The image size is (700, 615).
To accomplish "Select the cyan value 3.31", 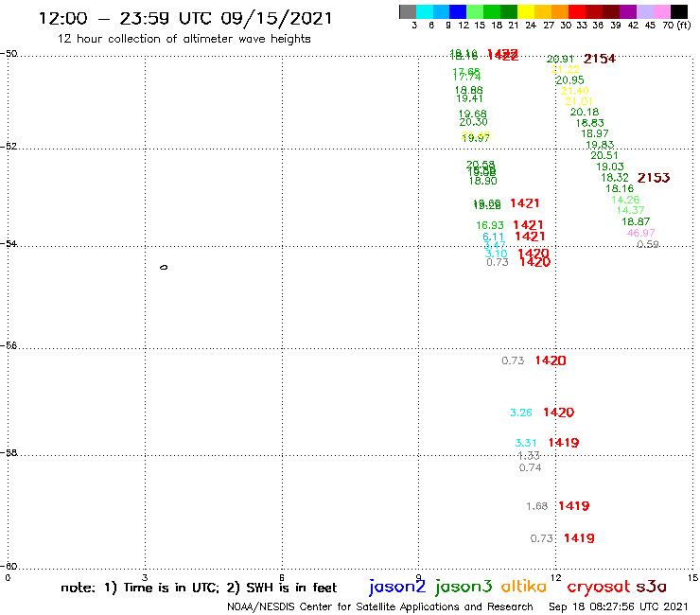I will pos(525,443).
